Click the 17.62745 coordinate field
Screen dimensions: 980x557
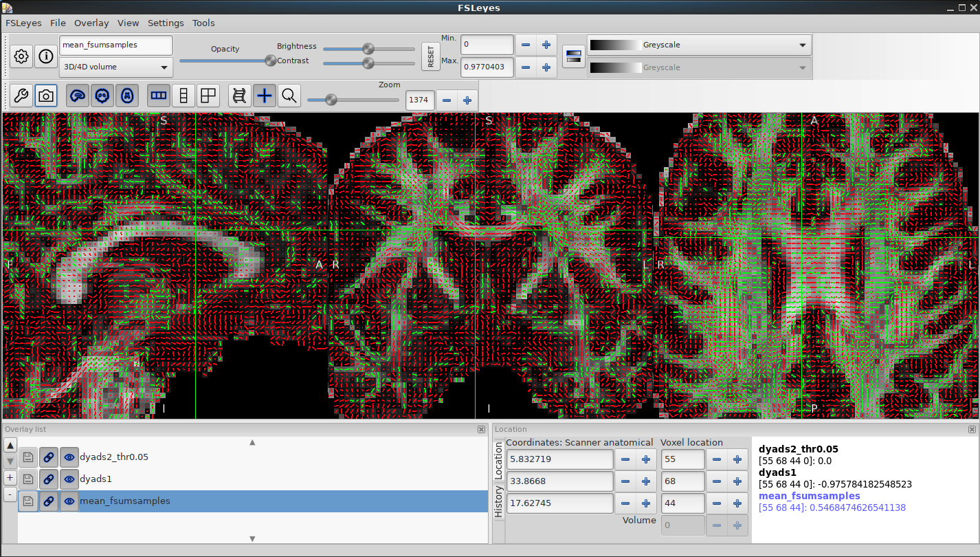(x=560, y=503)
